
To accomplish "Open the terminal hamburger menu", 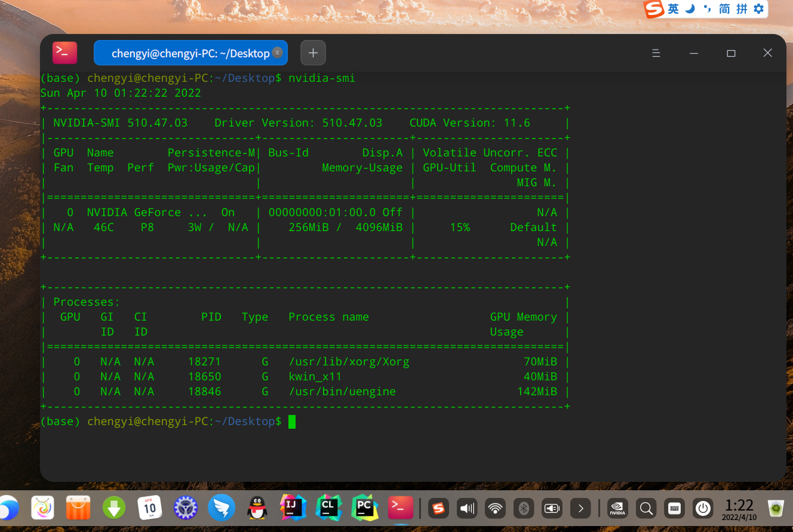I will (x=656, y=53).
